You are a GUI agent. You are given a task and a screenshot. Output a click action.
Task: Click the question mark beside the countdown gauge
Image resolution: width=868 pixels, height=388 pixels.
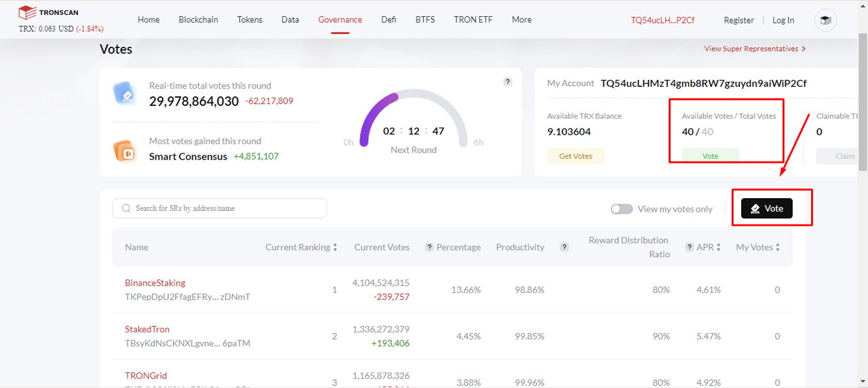pos(507,81)
